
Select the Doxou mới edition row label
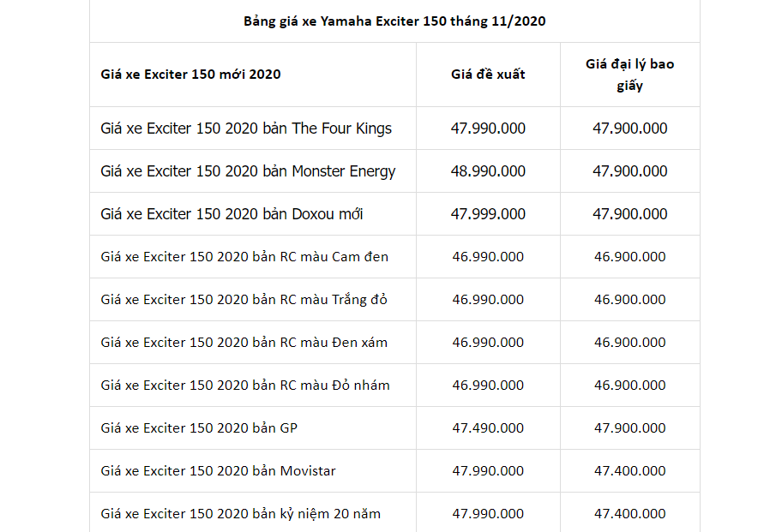(232, 214)
